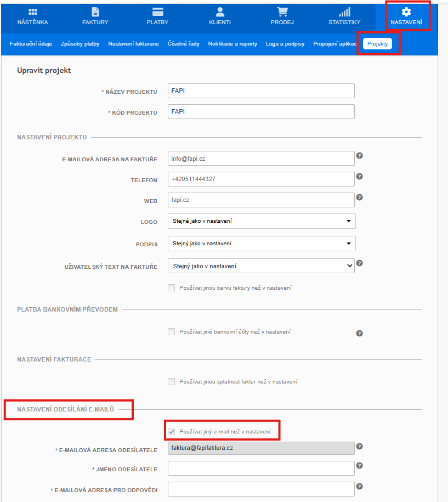Switch to Fakturační údaje tab

coord(31,44)
